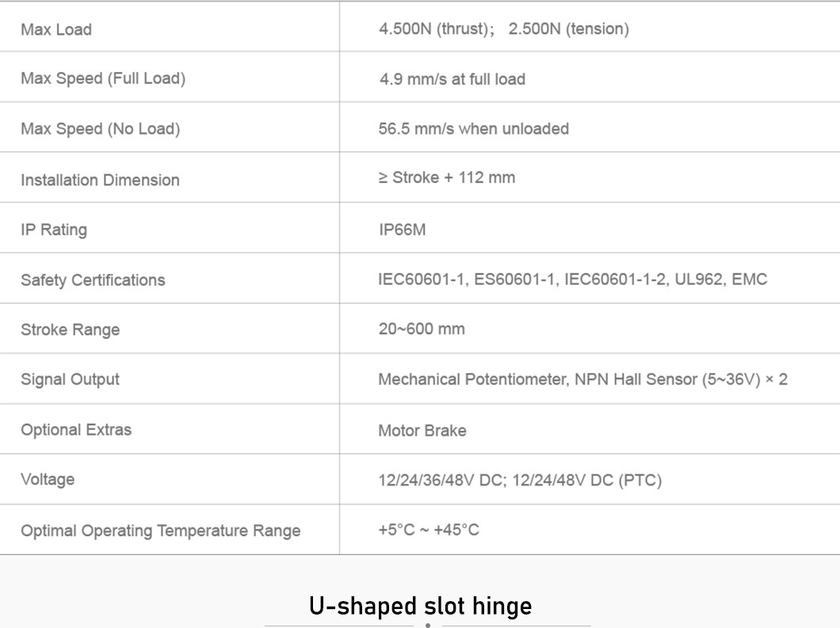Select the 56.5 mm/s when unloaded value
Viewport: 840px width, 628px height.
tap(474, 129)
